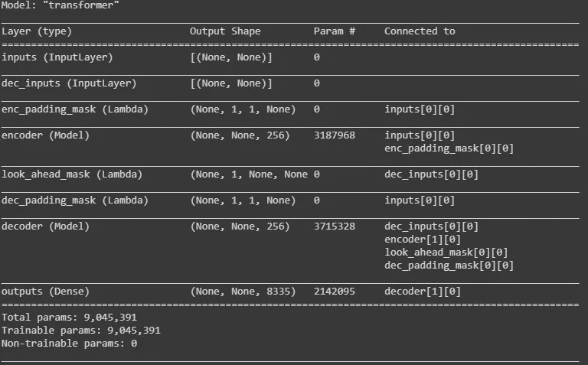The height and width of the screenshot is (365, 588).
Task: Click the enc_padding_mask (Lambda) layer name
Action: point(75,109)
